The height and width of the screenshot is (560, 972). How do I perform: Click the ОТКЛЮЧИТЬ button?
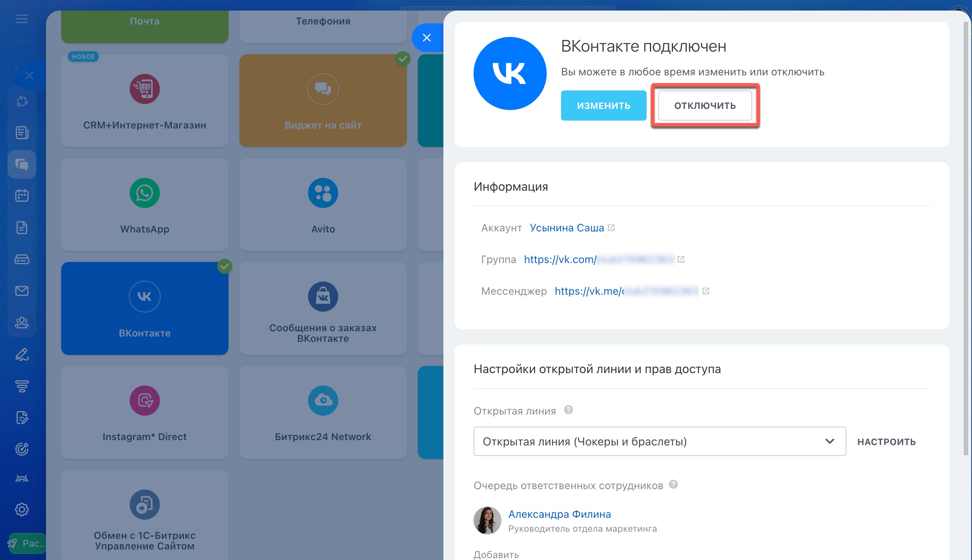(x=705, y=106)
